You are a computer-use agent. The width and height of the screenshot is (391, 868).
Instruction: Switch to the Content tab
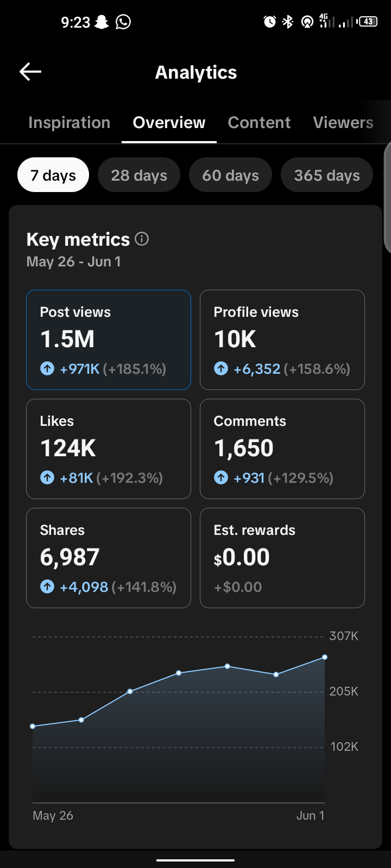coord(259,123)
